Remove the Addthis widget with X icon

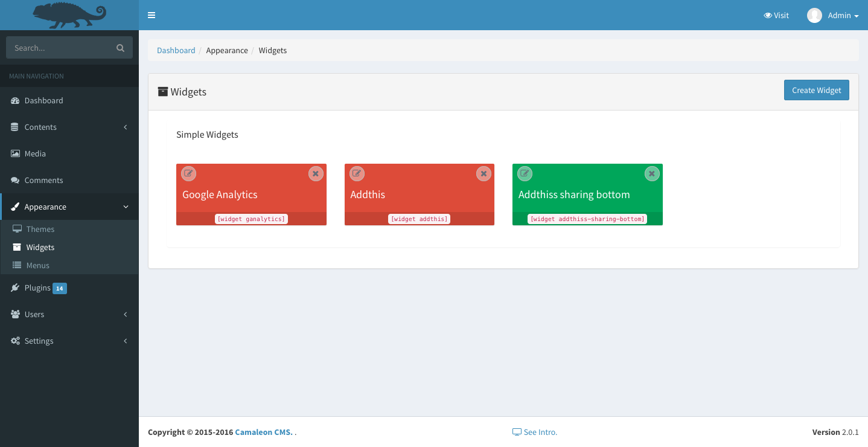(483, 173)
